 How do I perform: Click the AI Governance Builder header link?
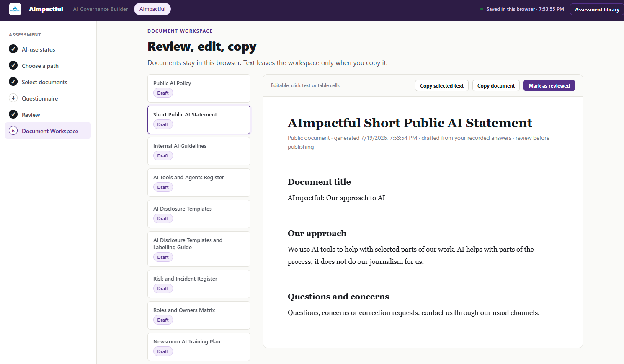[x=101, y=9]
